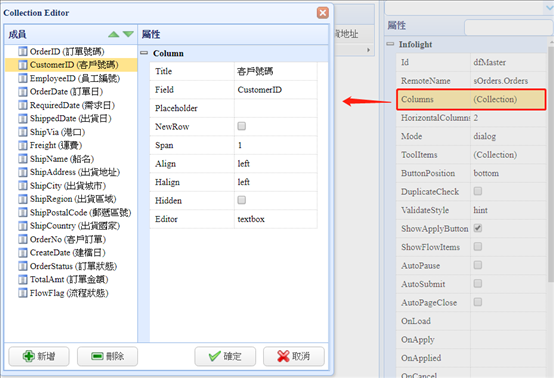
Task: Click the CustomerID column icon
Action: [x=23, y=65]
